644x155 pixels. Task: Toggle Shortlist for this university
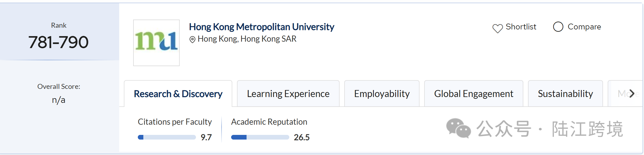point(514,27)
